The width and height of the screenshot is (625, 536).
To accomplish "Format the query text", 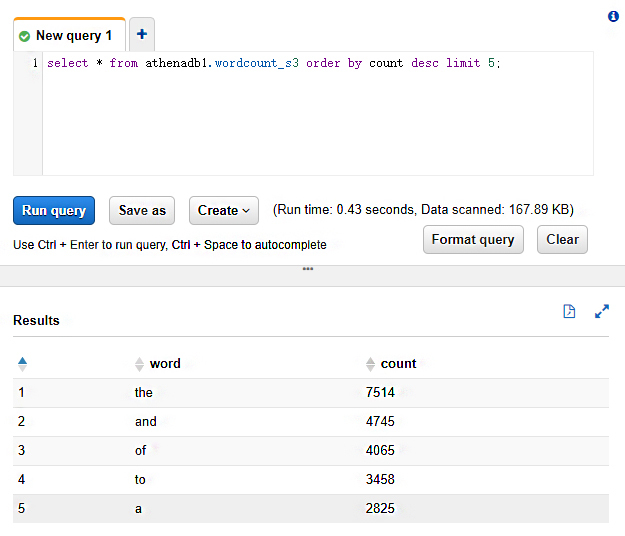I will click(473, 239).
